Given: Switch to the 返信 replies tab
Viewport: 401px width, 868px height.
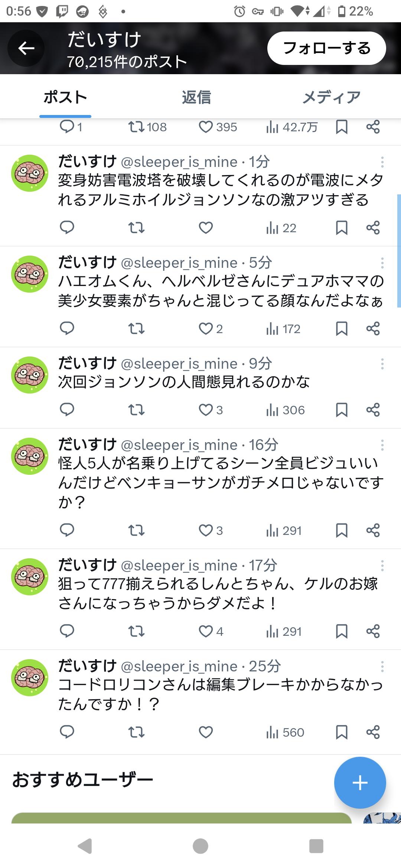Looking at the screenshot, I should (x=196, y=97).
